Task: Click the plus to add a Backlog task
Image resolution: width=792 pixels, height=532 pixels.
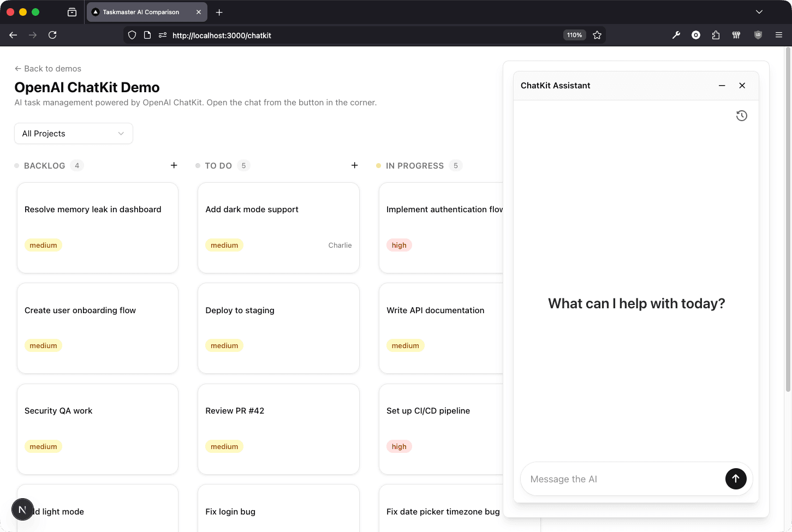Action: (x=174, y=165)
